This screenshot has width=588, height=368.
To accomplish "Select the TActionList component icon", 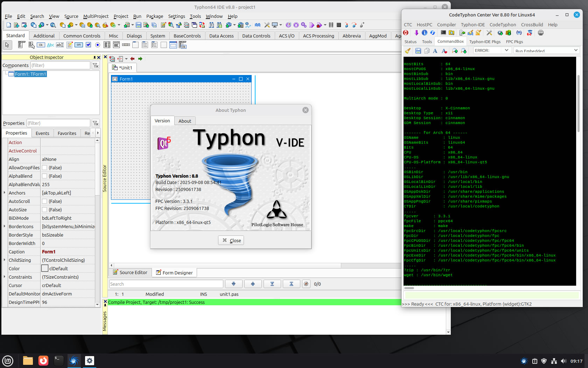I will click(x=183, y=45).
